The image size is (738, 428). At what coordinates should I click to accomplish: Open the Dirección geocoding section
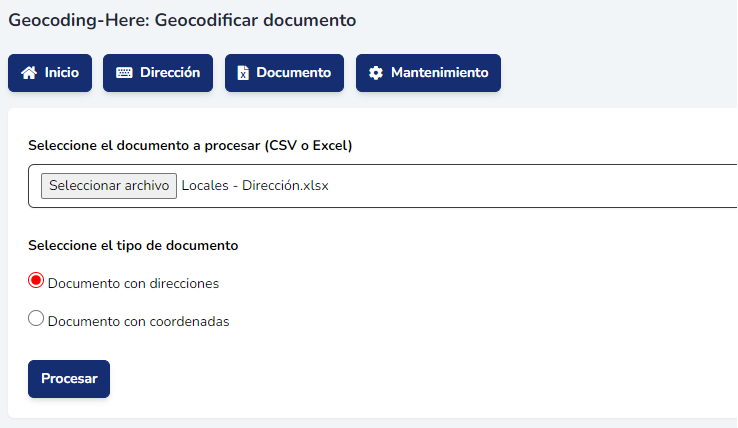pos(158,73)
